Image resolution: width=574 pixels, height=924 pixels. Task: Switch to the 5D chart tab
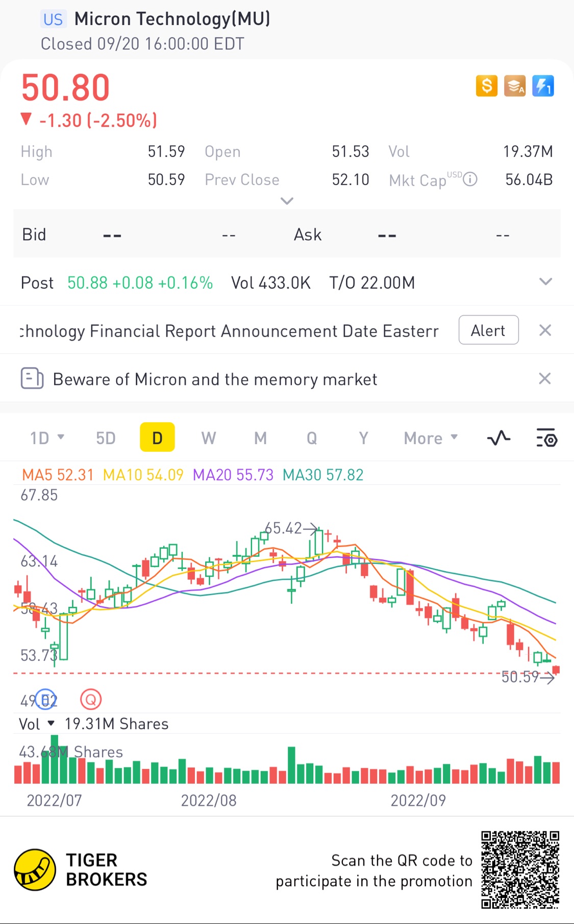point(106,438)
